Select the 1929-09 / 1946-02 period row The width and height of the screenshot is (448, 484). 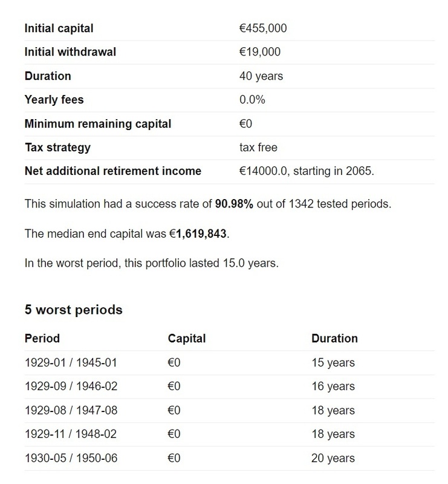(x=71, y=387)
